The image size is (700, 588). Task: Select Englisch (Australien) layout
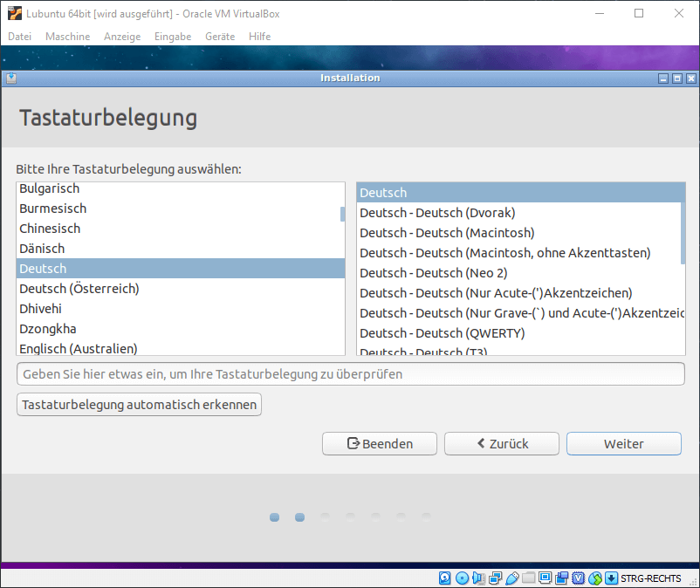coord(181,347)
